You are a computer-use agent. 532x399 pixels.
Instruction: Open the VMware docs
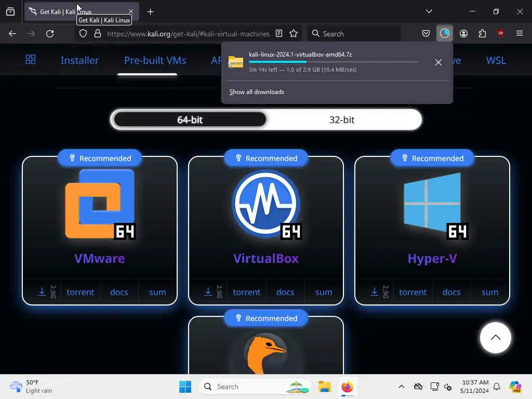[119, 292]
